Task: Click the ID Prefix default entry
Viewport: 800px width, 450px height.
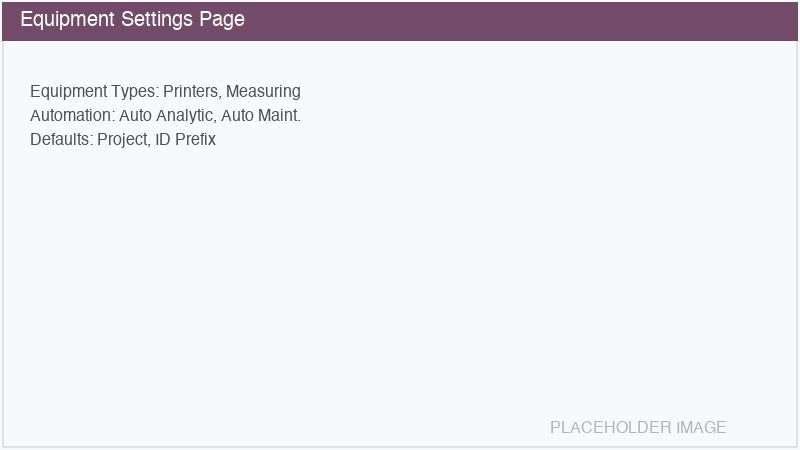Action: click(x=186, y=140)
